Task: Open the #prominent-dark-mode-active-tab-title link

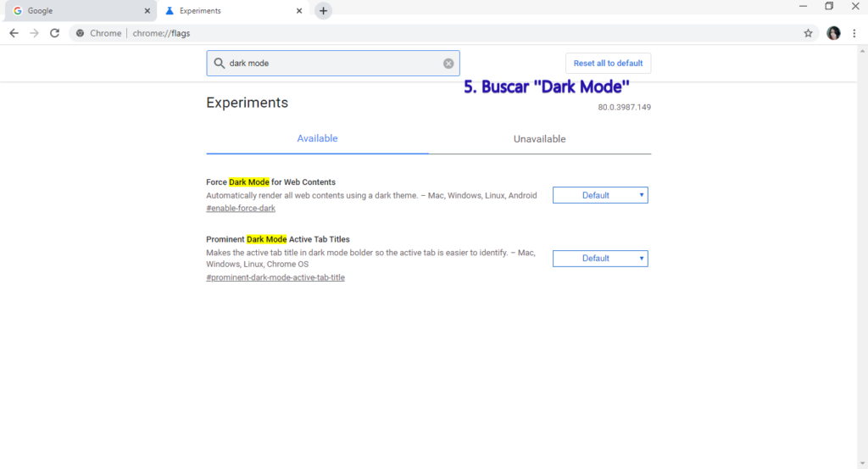Action: [275, 277]
